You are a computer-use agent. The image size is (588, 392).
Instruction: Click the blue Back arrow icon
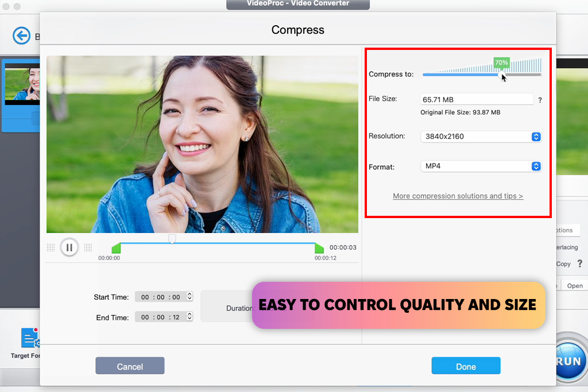pyautogui.click(x=21, y=36)
